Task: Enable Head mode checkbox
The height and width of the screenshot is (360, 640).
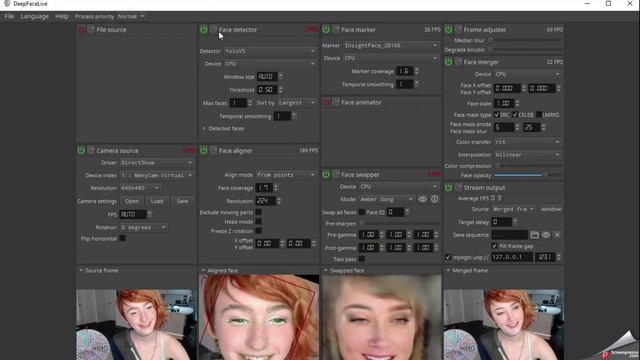Action: tap(258, 222)
